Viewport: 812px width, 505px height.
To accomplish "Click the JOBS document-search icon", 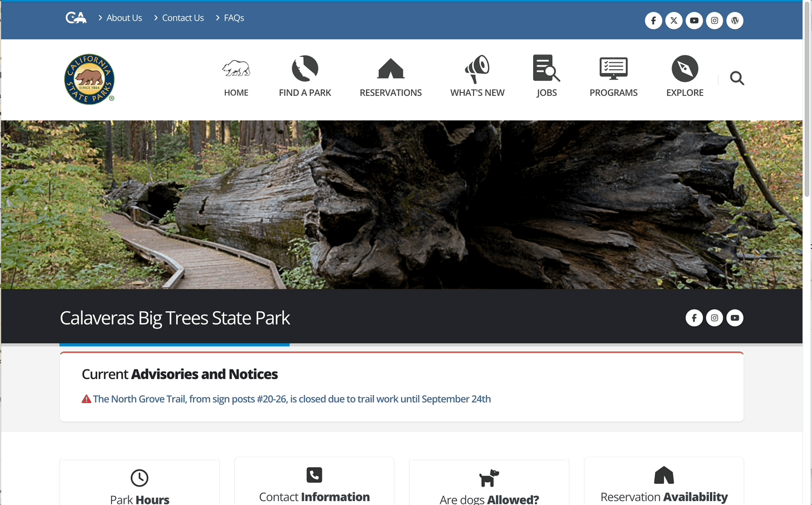I will pos(546,68).
